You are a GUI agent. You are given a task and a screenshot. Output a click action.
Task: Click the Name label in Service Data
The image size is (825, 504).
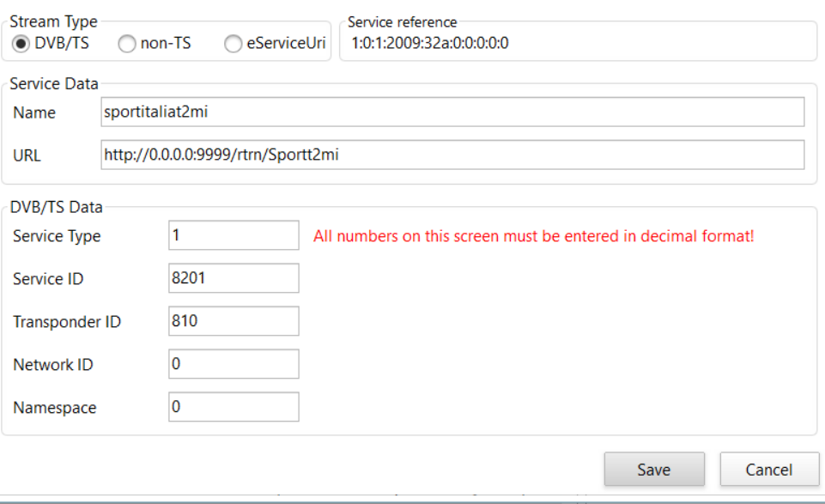pyautogui.click(x=34, y=112)
